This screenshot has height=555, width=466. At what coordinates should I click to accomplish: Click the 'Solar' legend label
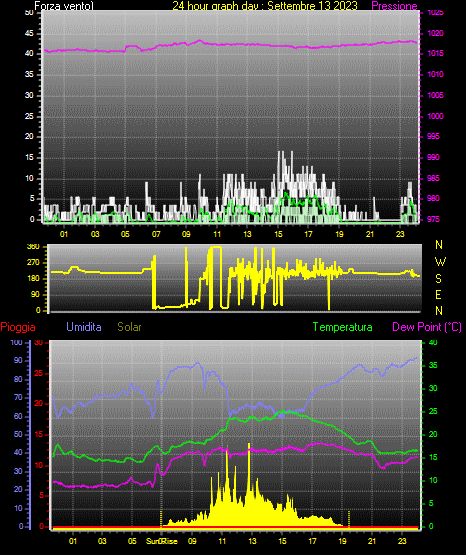[x=129, y=327]
